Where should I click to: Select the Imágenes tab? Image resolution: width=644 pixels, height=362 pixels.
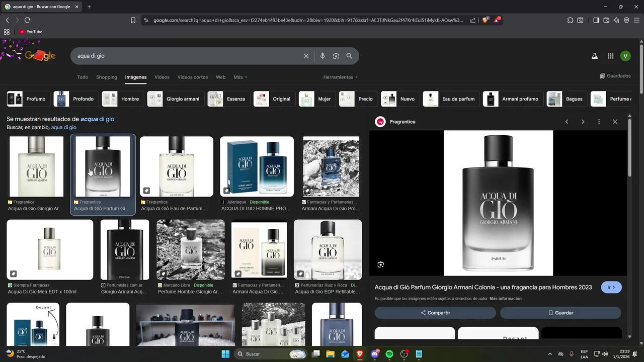pos(136,77)
